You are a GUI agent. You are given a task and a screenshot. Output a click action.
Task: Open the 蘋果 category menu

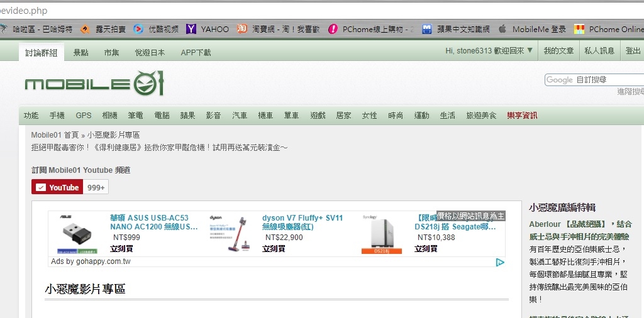[187, 116]
